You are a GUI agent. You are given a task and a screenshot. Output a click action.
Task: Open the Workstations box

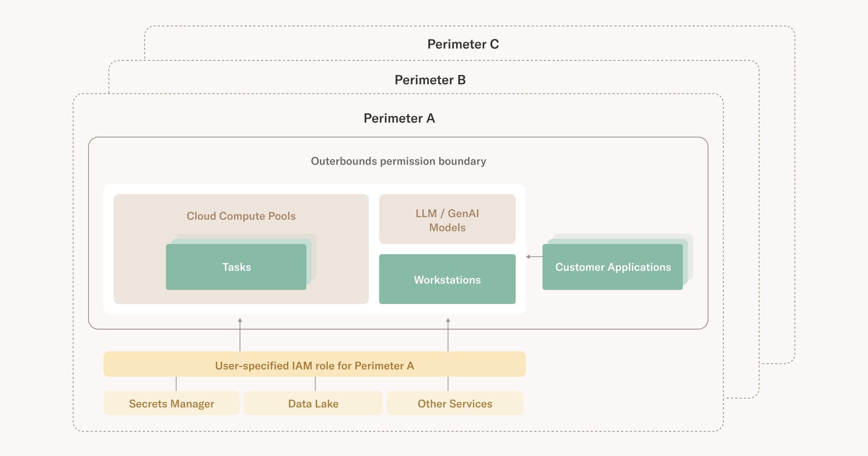(447, 279)
